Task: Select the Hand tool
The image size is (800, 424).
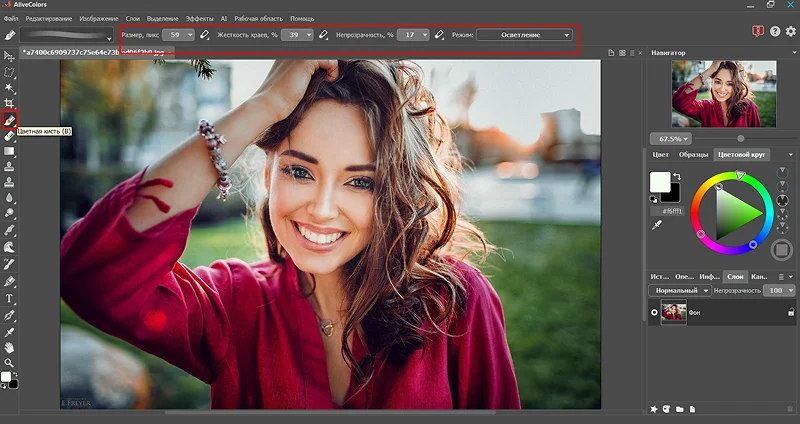Action: [x=9, y=346]
